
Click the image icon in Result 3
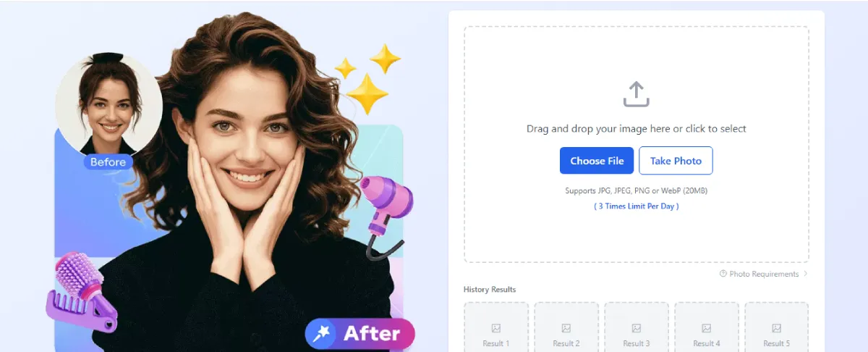click(636, 328)
